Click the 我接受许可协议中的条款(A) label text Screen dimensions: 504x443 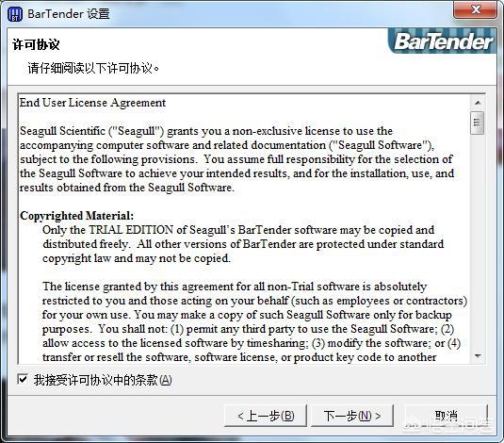click(x=103, y=380)
